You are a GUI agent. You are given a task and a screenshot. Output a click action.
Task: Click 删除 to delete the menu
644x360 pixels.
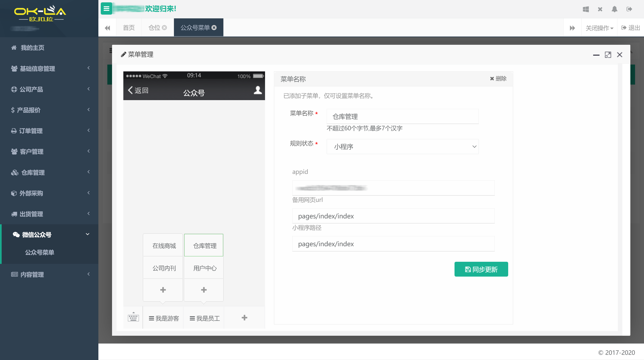point(498,78)
